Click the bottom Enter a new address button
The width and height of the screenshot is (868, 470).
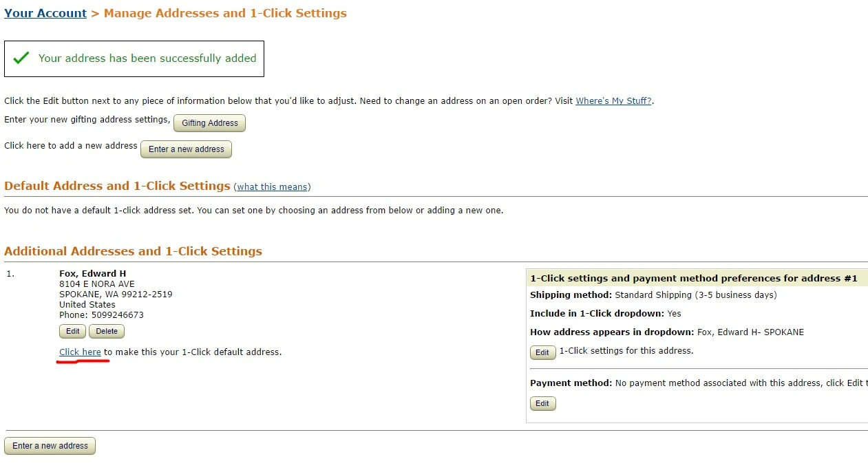pyautogui.click(x=50, y=446)
